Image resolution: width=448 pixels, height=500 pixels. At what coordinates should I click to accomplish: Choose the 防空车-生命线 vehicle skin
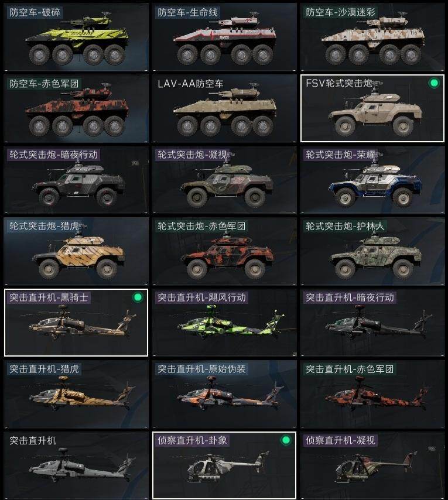point(224,37)
